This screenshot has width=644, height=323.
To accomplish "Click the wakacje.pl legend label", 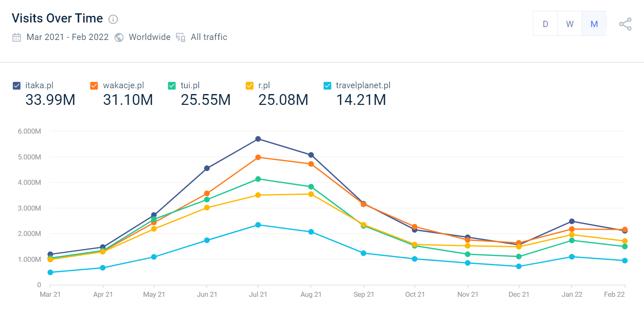I will tap(124, 86).
